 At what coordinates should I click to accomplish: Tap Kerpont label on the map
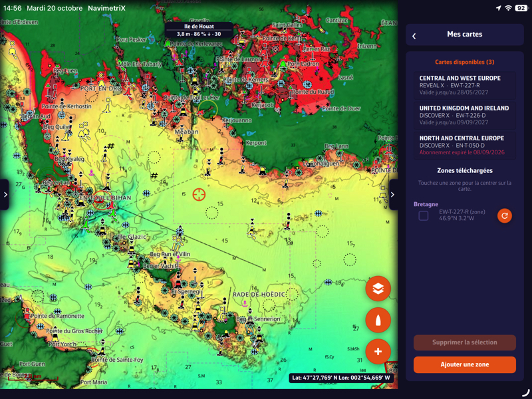pyautogui.click(x=256, y=143)
